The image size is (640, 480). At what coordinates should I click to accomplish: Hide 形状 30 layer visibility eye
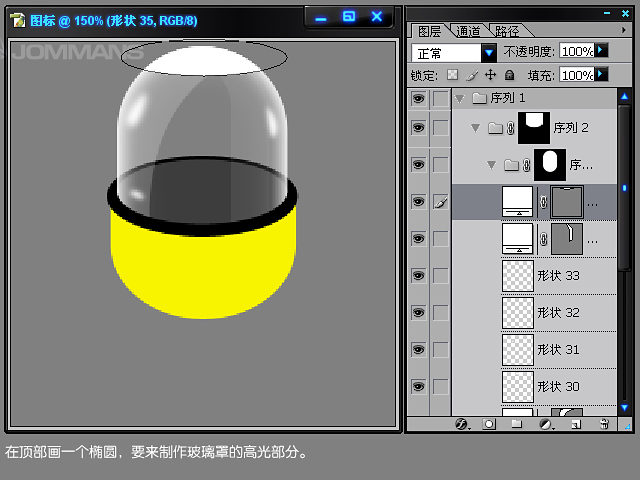(418, 387)
